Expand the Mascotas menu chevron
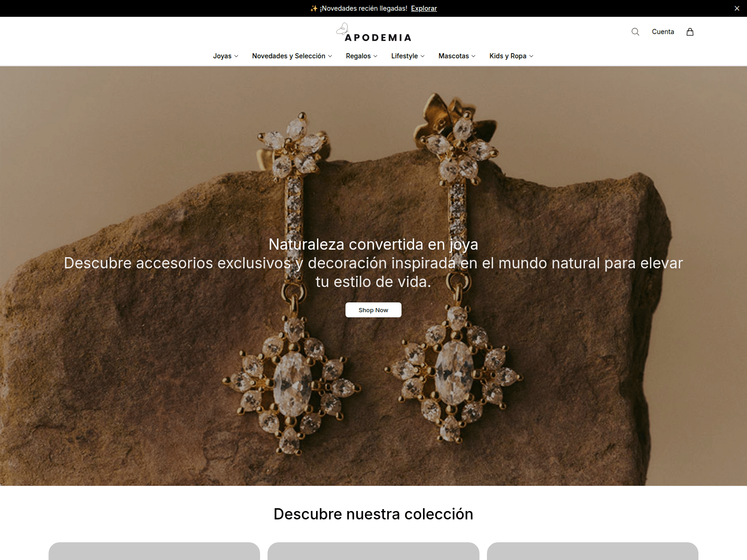Viewport: 747px width, 560px height. coord(473,56)
